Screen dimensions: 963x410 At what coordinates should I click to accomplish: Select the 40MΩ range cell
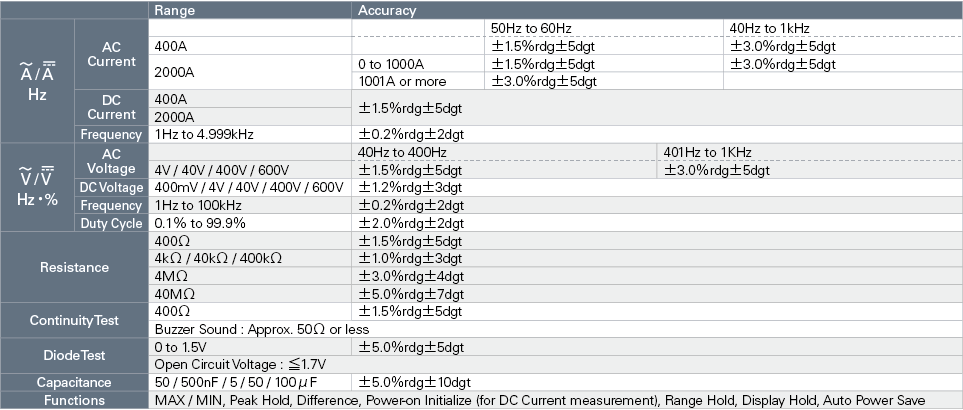click(250, 294)
